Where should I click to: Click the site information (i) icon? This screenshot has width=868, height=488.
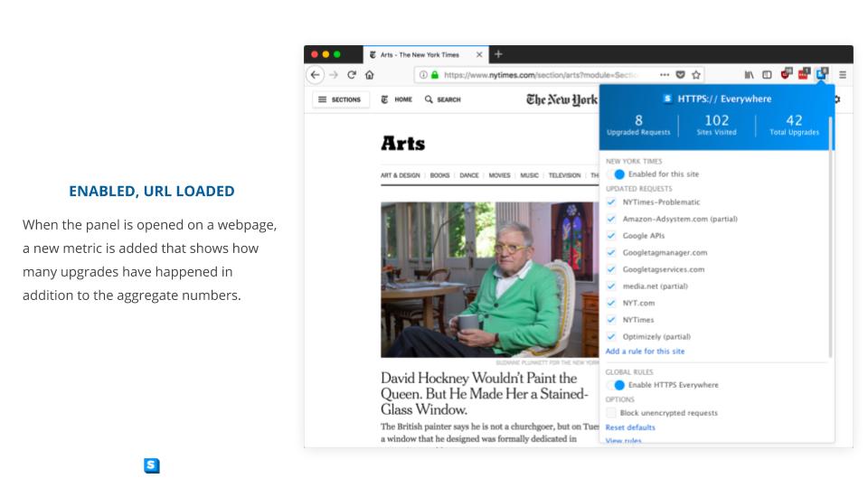point(423,75)
